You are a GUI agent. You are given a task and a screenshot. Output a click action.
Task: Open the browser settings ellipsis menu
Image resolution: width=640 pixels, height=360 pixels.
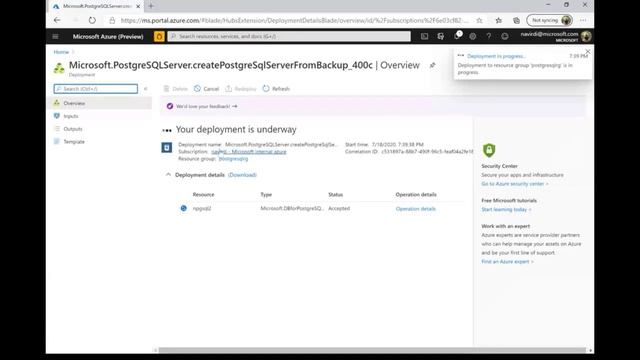(x=583, y=20)
